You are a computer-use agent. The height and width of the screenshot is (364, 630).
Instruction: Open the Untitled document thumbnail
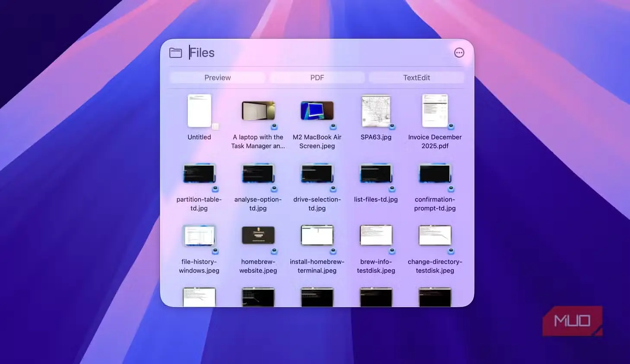point(199,111)
